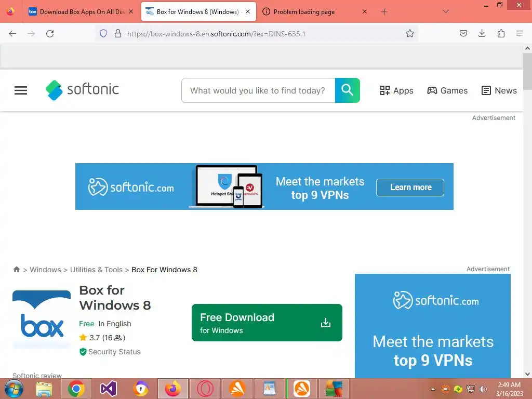Open the Apps section

tap(396, 90)
